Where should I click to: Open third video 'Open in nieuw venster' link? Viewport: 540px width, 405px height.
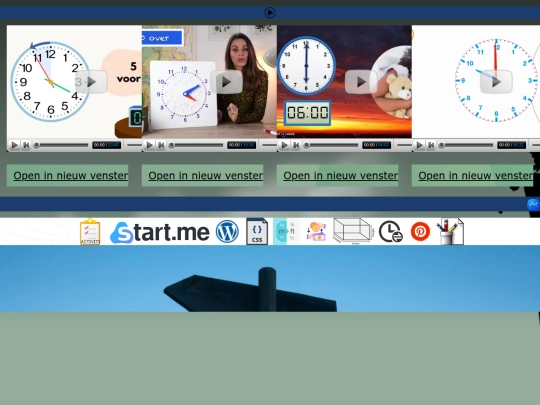[341, 176]
